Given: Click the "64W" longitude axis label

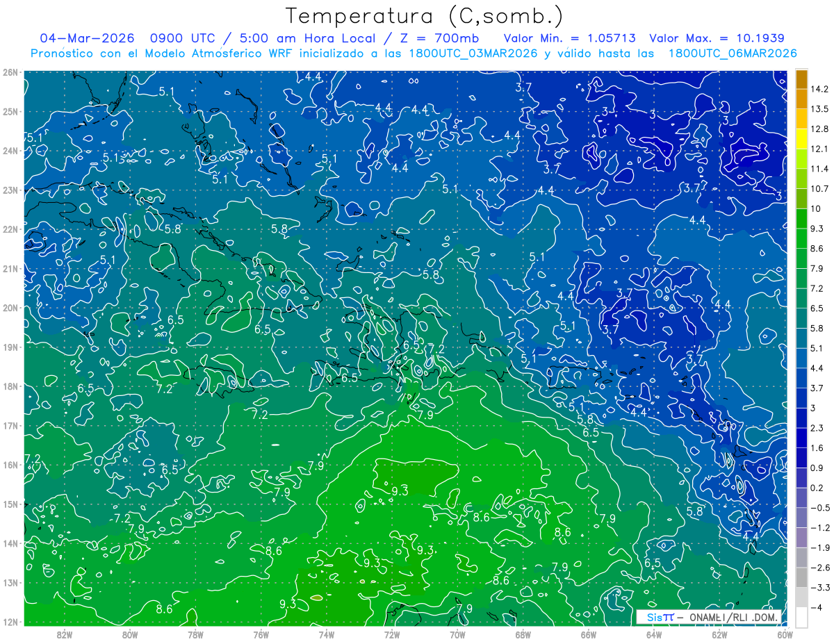Looking at the screenshot, I should point(654,634).
